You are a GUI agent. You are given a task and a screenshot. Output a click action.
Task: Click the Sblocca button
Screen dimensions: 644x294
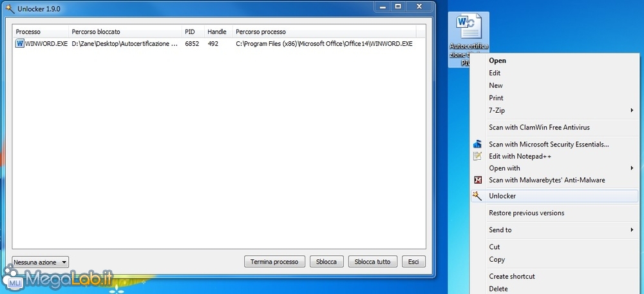coord(327,262)
